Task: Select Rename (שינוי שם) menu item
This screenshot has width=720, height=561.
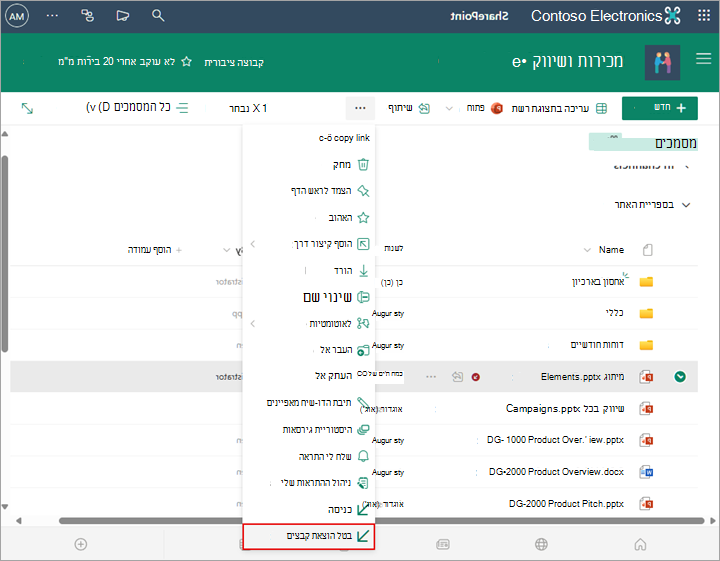Action: (309, 297)
